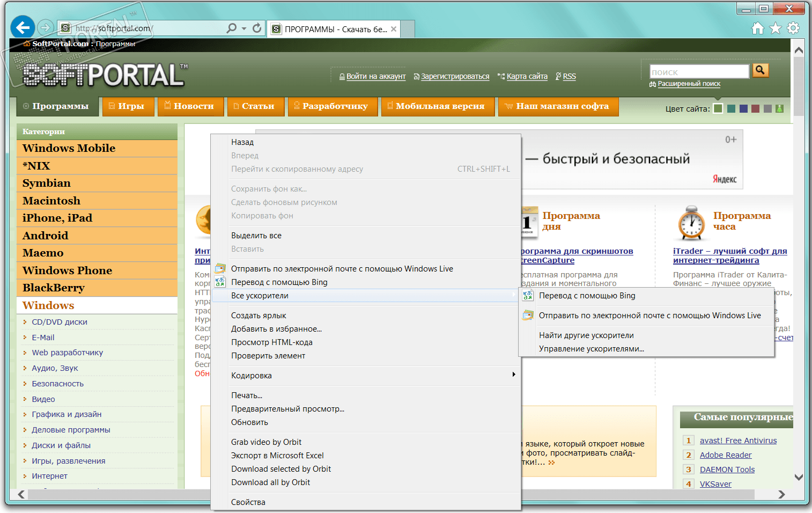Click the Войти на аккаунт link
The height and width of the screenshot is (513, 812).
[376, 76]
